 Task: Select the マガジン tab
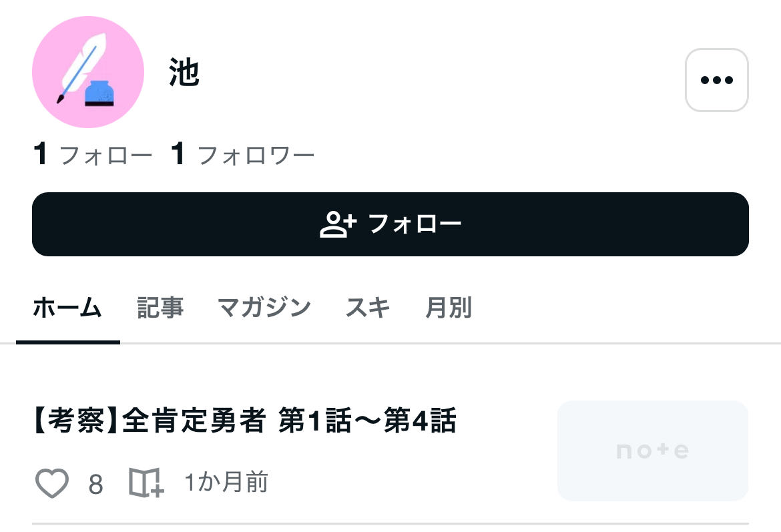pyautogui.click(x=264, y=308)
